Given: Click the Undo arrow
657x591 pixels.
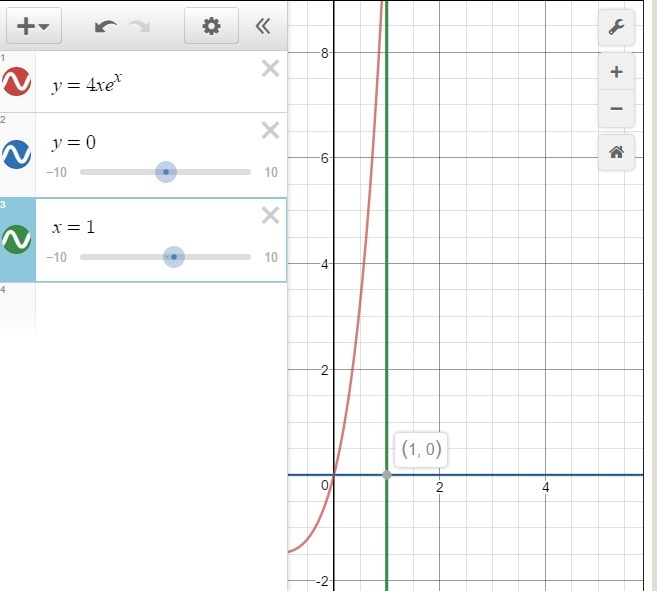Looking at the screenshot, I should [105, 27].
